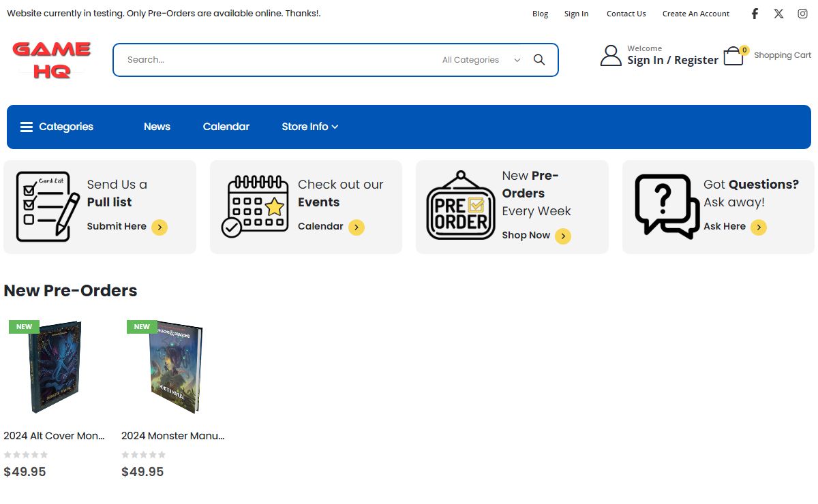Click NEW badge on Alt Cover product

point(24,327)
